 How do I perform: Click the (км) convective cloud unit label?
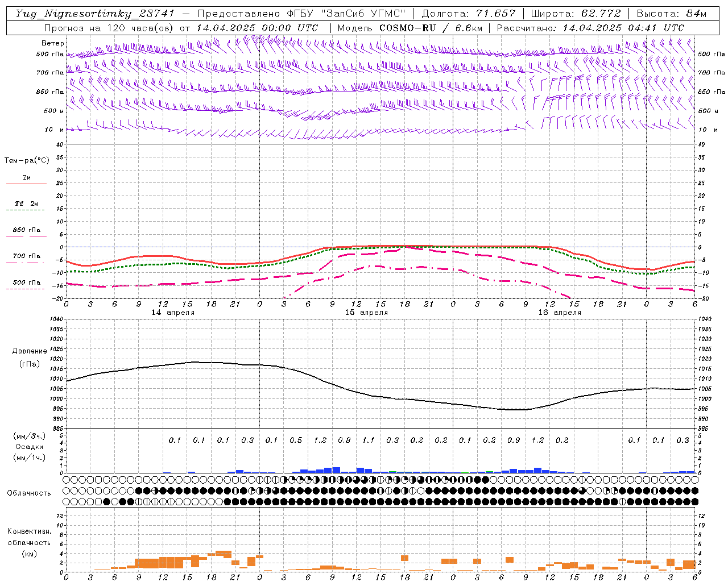tap(29, 554)
